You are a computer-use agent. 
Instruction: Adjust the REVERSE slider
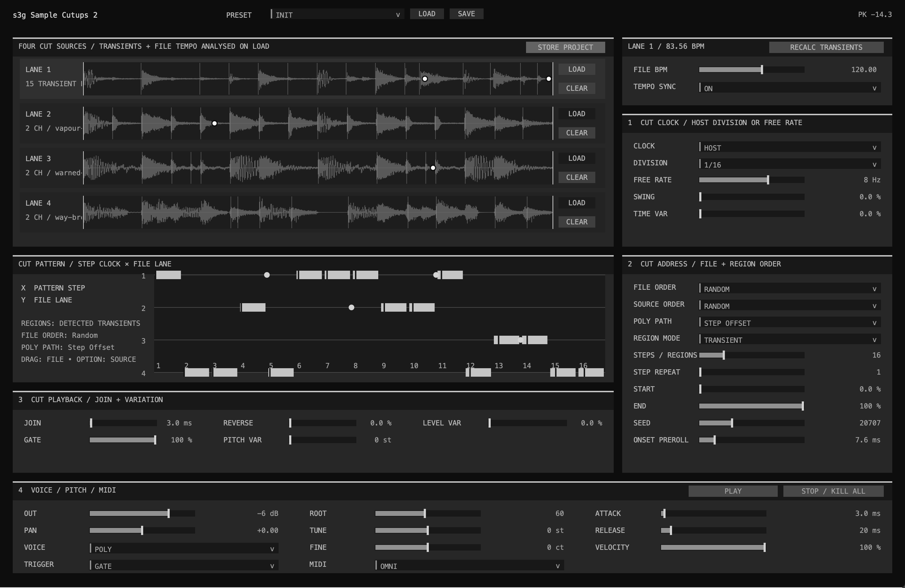(x=322, y=423)
